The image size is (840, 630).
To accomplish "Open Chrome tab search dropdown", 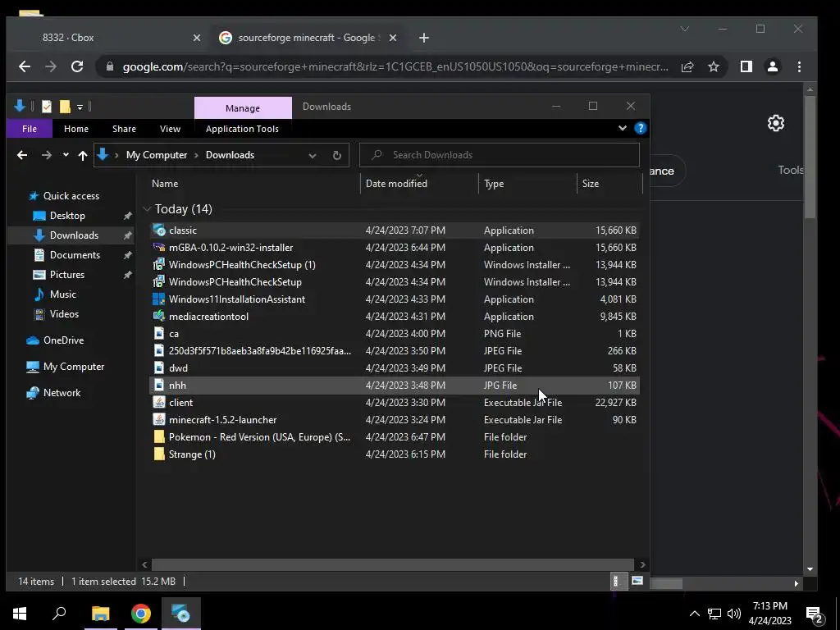I will tap(685, 29).
